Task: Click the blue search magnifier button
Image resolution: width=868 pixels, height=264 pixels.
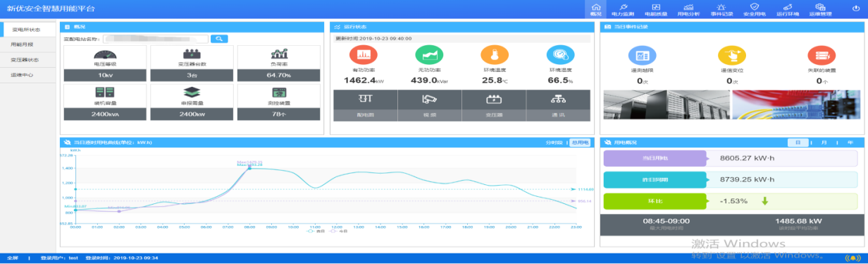Action: point(219,39)
